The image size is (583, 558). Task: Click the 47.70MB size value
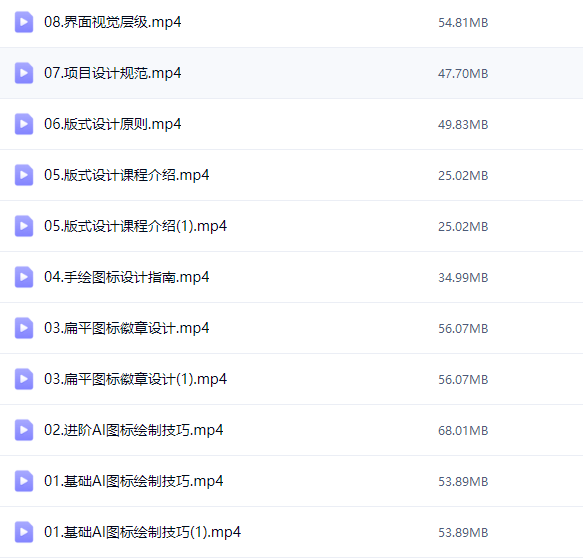point(463,74)
